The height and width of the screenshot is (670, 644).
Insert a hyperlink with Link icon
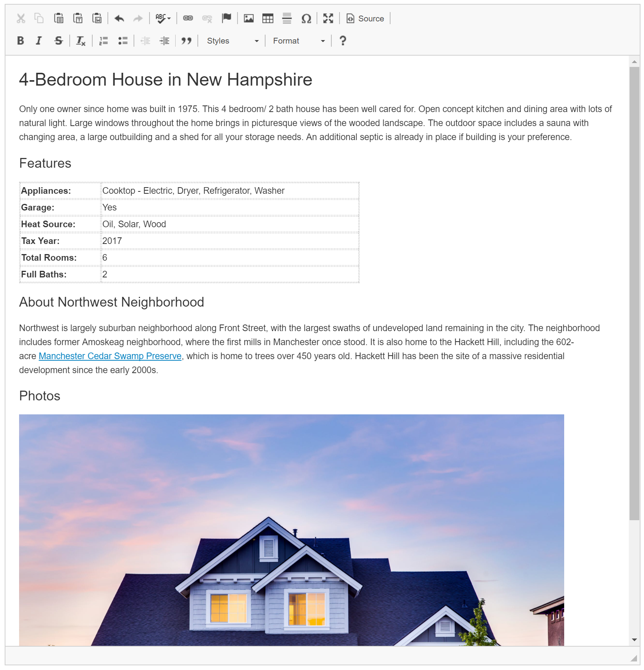[x=188, y=18]
